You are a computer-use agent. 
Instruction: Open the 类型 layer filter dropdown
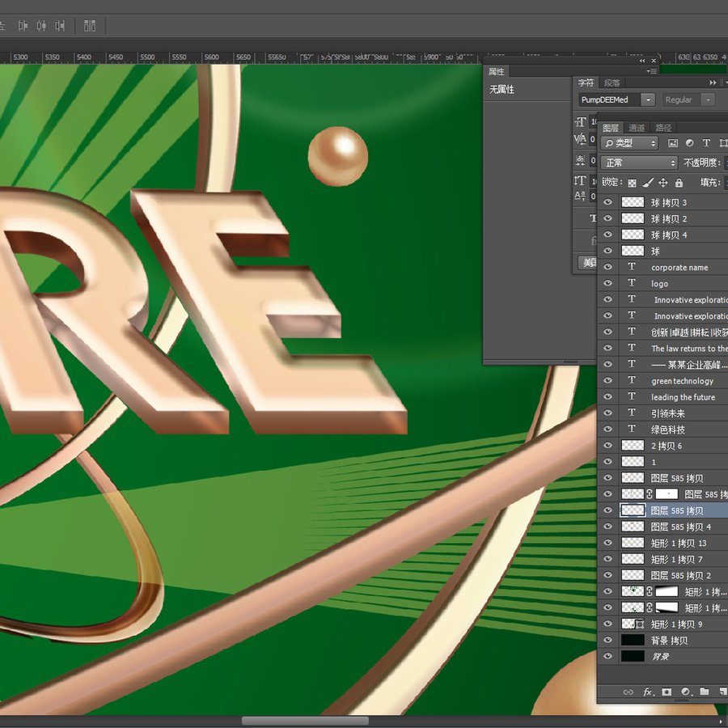pyautogui.click(x=629, y=143)
